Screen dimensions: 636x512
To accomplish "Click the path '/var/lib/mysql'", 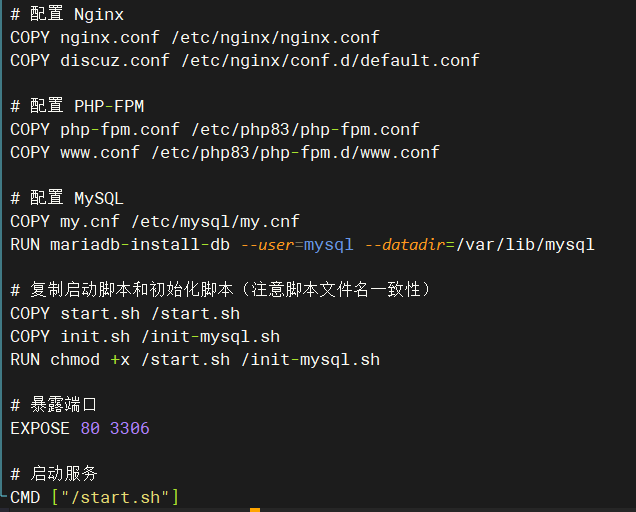I will click(525, 245).
